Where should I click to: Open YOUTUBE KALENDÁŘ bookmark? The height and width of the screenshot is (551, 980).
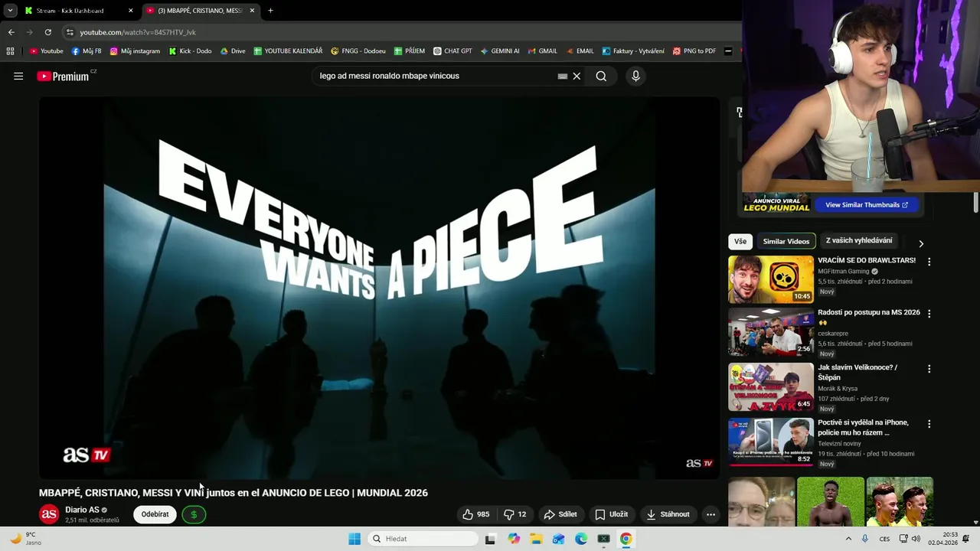click(288, 51)
